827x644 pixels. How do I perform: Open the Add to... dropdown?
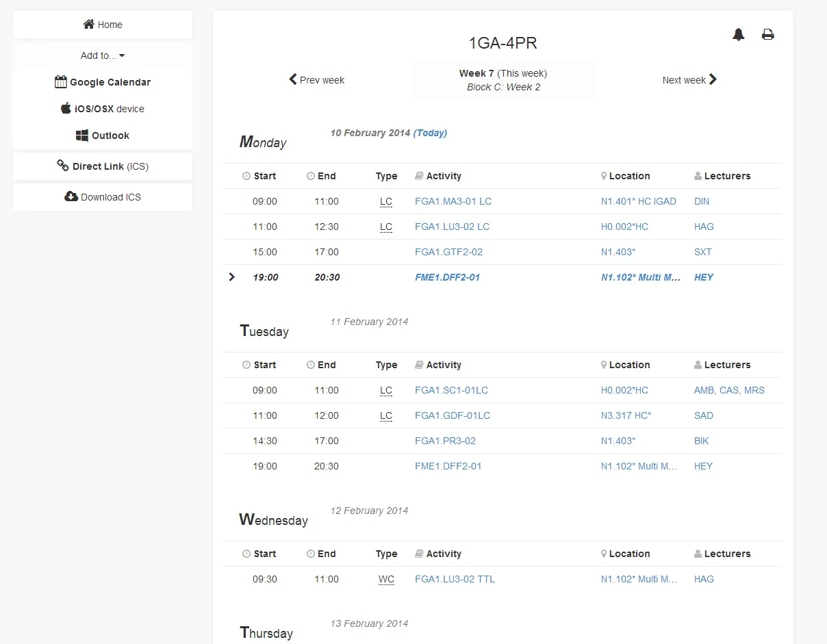[103, 55]
